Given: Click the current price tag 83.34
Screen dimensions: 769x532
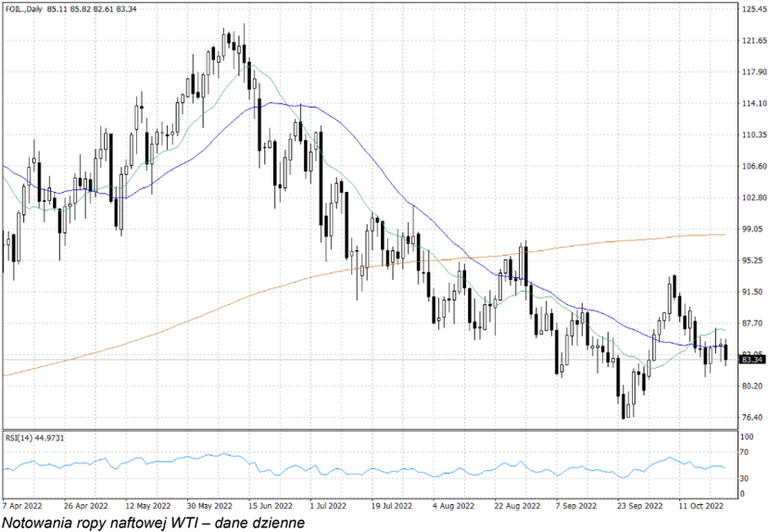Looking at the screenshot, I should 750,361.
